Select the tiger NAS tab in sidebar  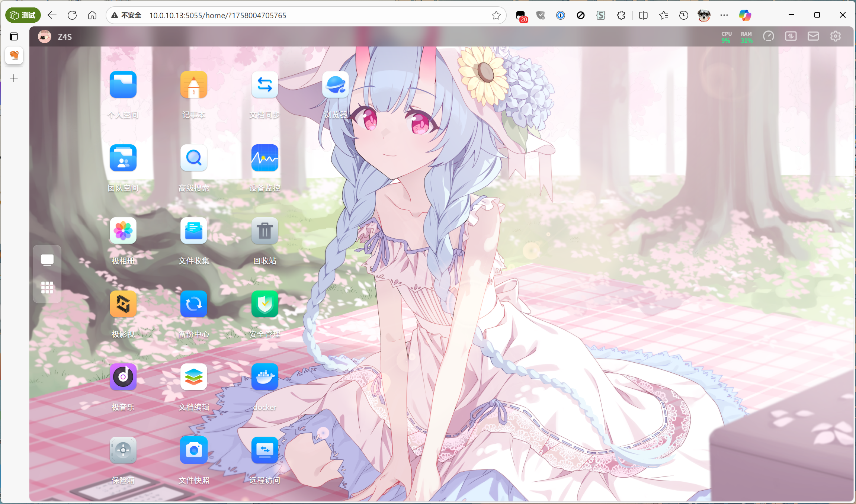14,56
